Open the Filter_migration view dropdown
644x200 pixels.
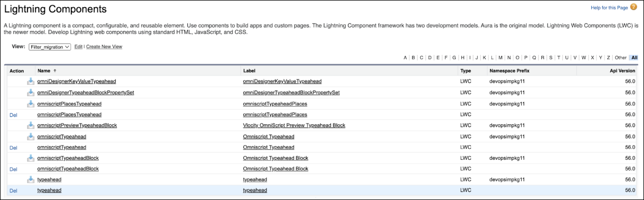click(50, 47)
